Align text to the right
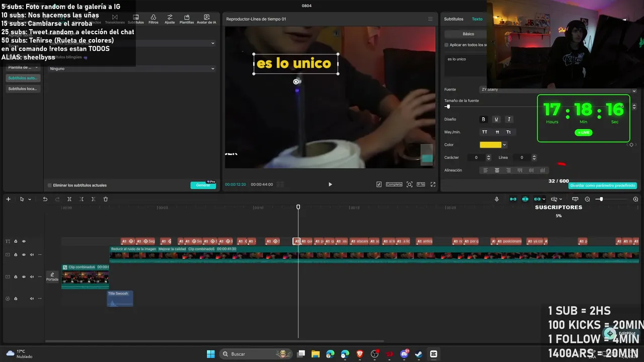Viewport: 644px width, 362px height. pos(509,170)
